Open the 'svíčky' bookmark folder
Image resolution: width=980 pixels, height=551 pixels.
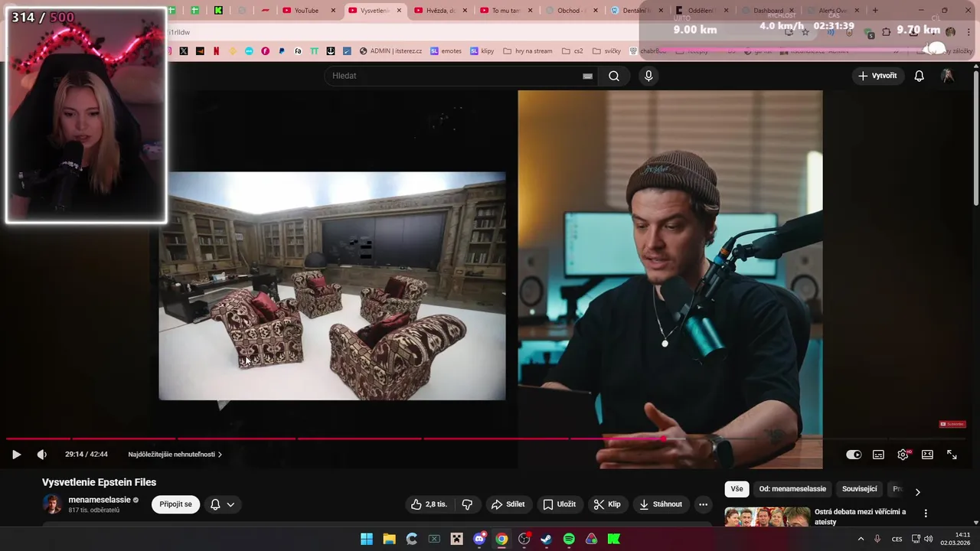point(606,51)
